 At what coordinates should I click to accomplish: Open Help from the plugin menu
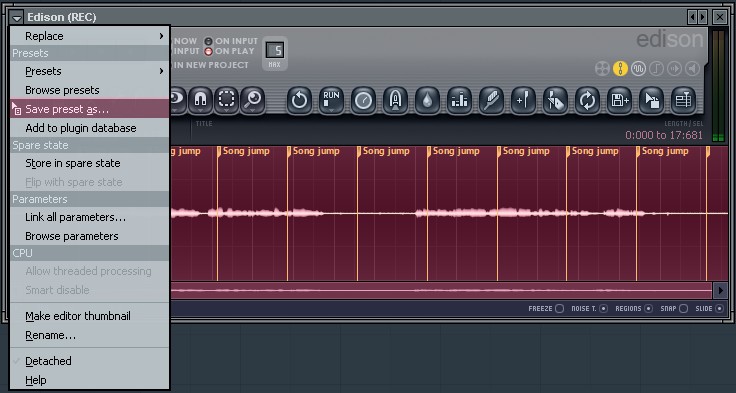click(90, 380)
